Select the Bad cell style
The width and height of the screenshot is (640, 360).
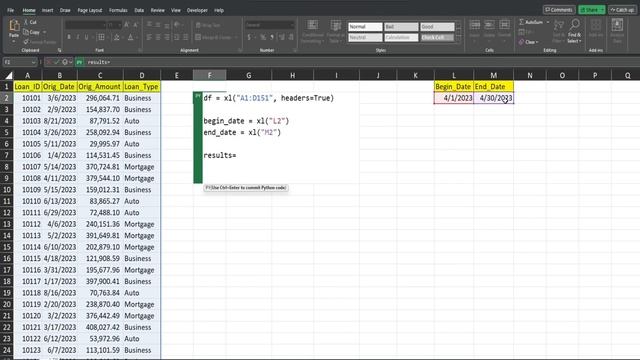401,27
